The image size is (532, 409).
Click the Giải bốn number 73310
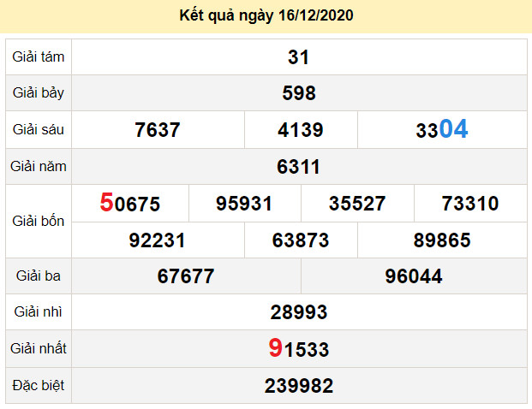470,204
